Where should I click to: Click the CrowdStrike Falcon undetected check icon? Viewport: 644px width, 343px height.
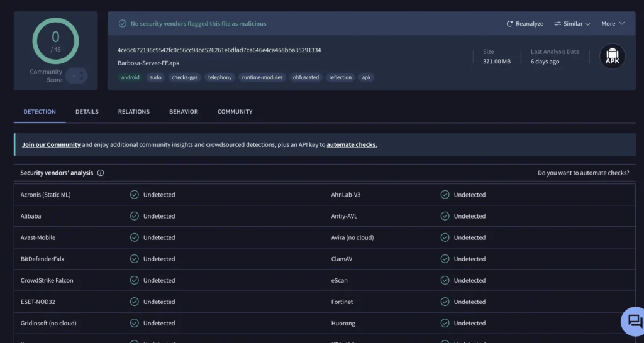click(135, 280)
